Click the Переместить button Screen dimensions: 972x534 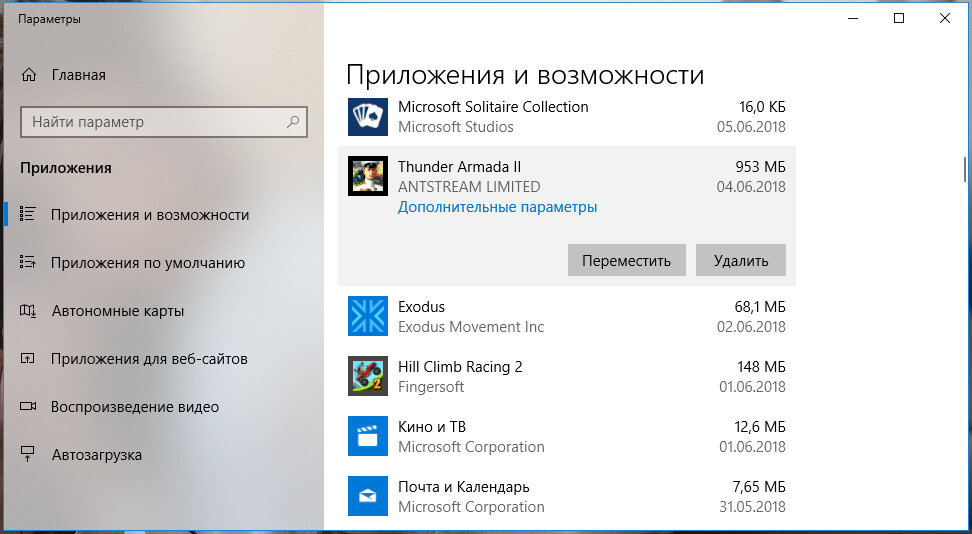point(627,260)
